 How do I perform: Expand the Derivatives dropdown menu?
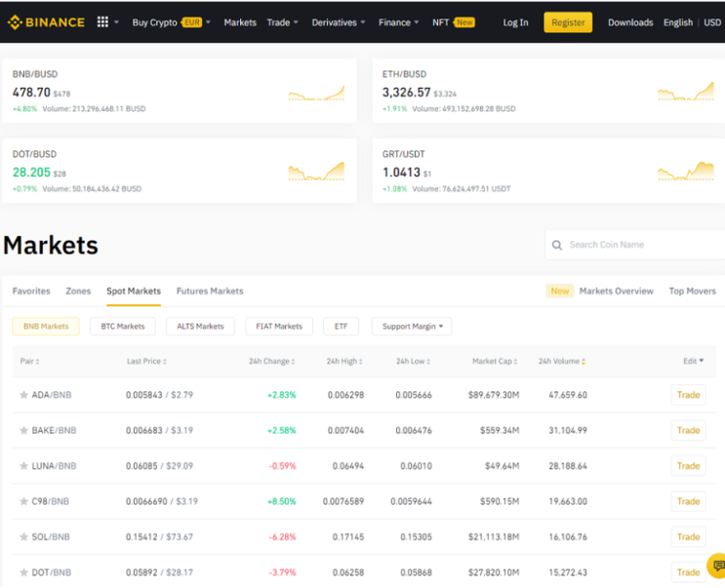pos(363,22)
